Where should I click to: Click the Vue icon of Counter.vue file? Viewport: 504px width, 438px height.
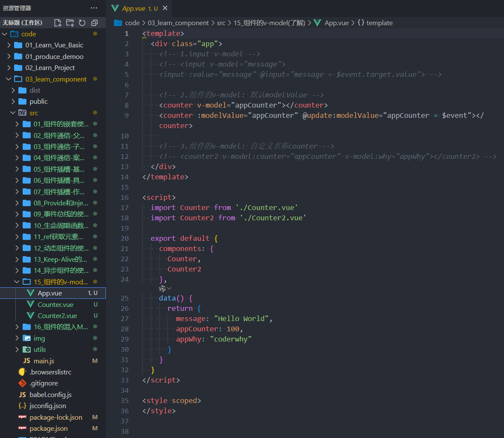coord(31,304)
